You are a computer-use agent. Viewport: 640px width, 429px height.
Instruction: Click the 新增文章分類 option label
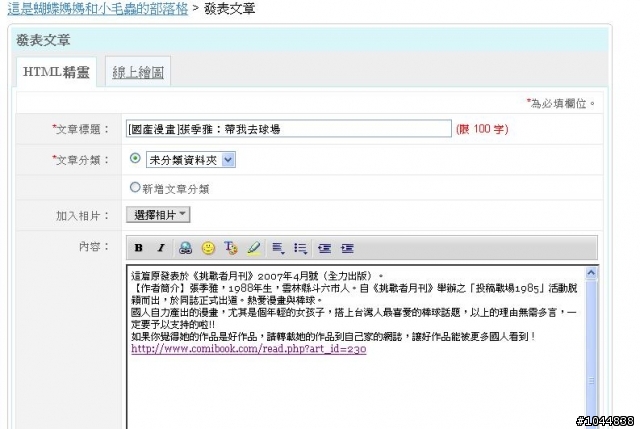point(176,189)
